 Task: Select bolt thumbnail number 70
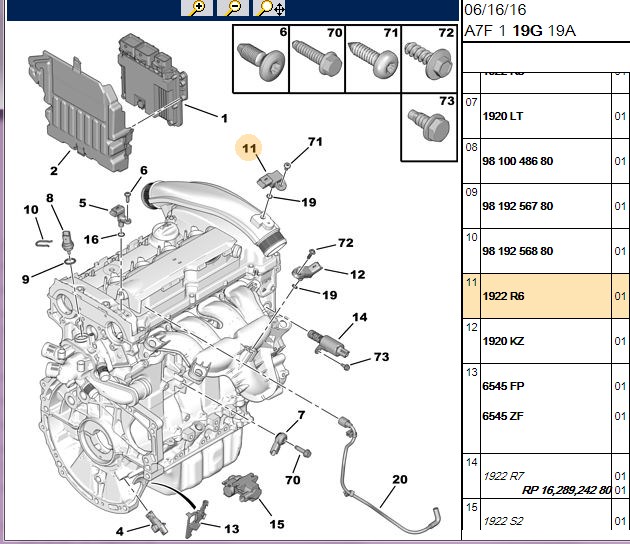pos(317,59)
